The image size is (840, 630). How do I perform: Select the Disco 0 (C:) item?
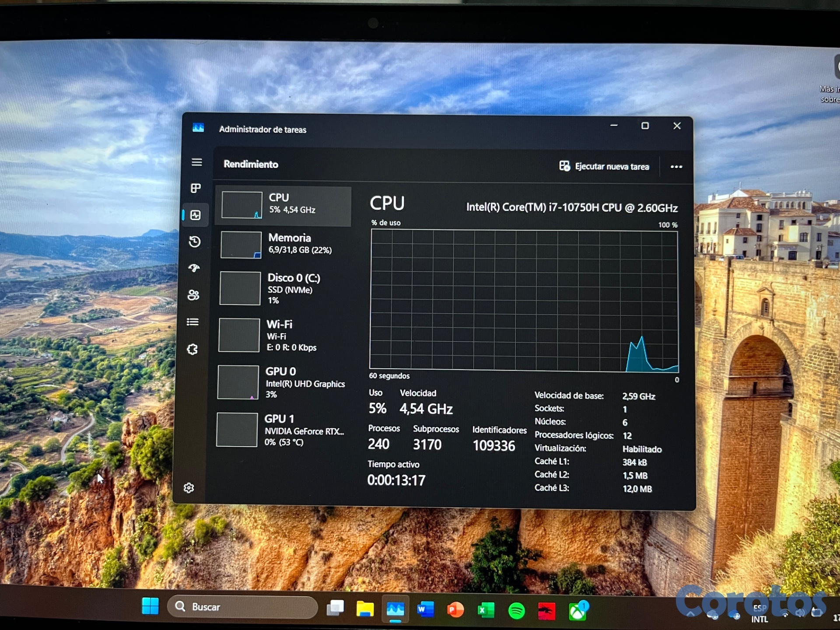283,288
